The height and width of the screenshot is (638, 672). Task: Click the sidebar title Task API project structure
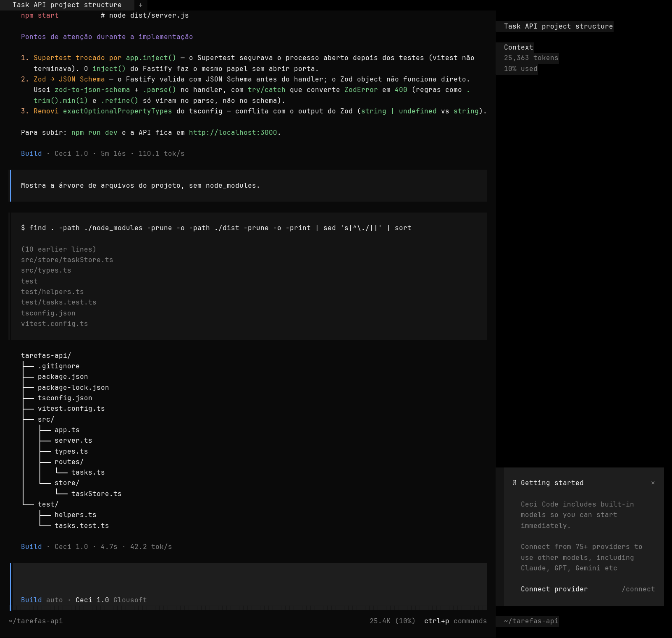(558, 26)
